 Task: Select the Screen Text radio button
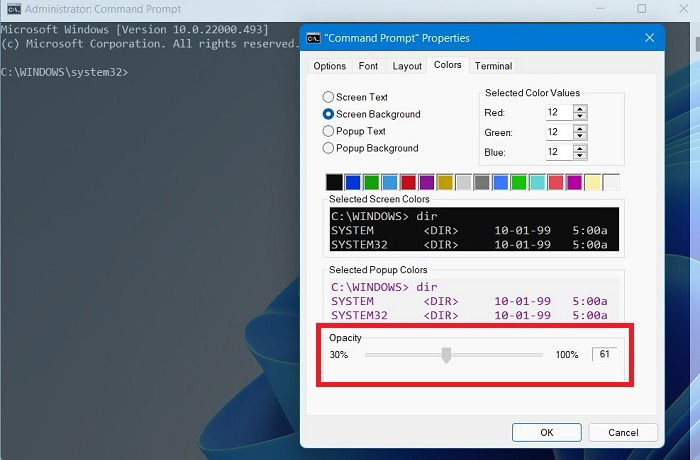pos(328,97)
